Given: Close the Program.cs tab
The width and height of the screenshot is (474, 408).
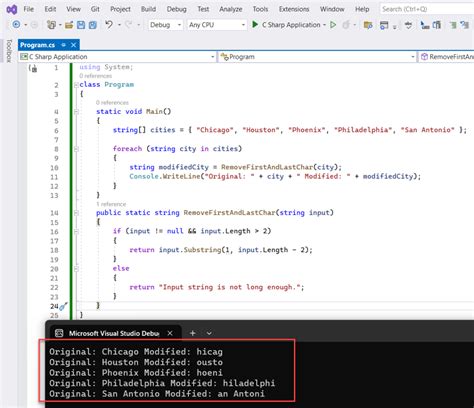Looking at the screenshot, I should tap(74, 45).
